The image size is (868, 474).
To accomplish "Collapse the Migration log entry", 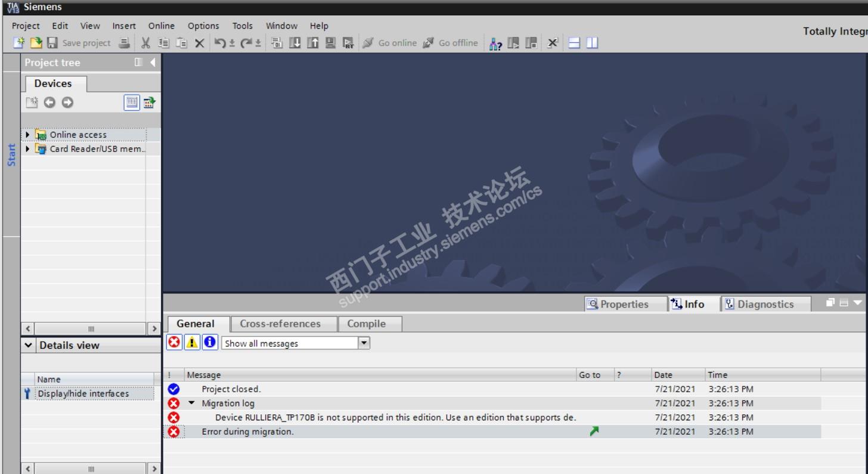I will (x=192, y=403).
